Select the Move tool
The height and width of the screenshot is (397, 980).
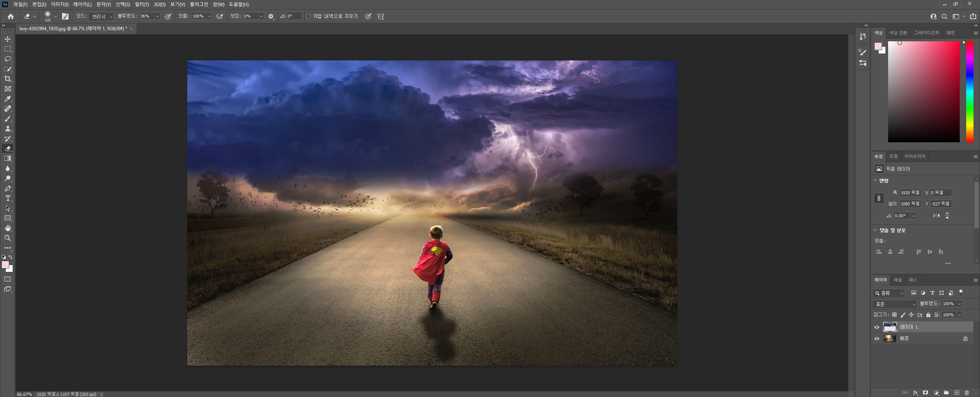[8, 39]
